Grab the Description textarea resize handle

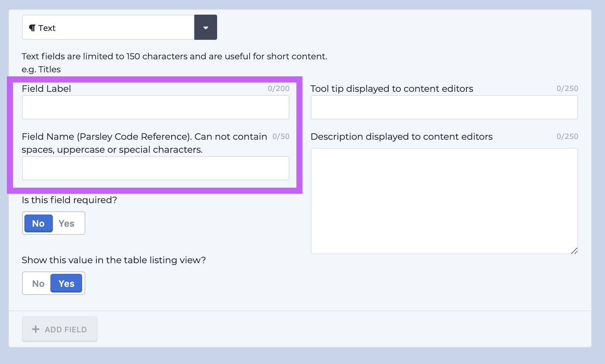(575, 251)
